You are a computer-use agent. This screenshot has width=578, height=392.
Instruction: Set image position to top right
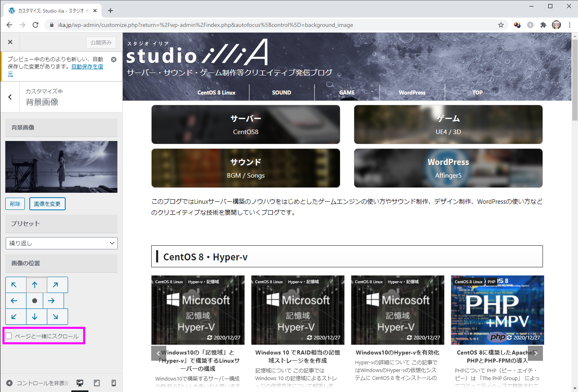(x=57, y=285)
